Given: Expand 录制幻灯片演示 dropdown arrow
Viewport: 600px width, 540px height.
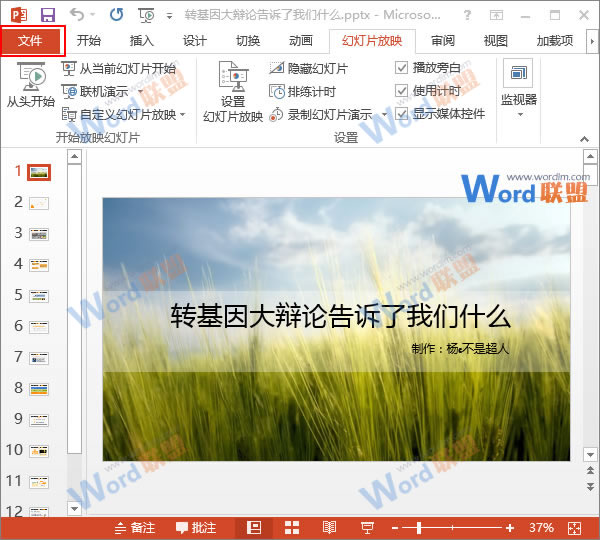Looking at the screenshot, I should pos(384,114).
